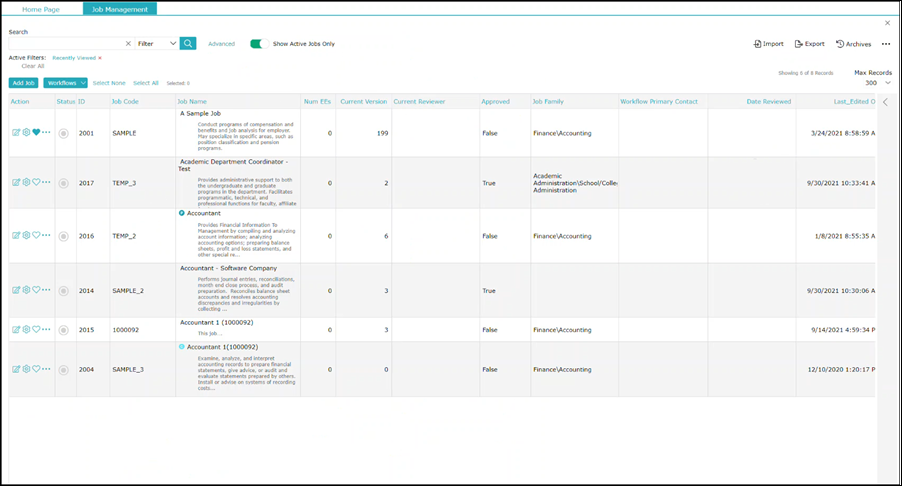Open more actions for job 2001
The width and height of the screenshot is (902, 486).
[46, 132]
